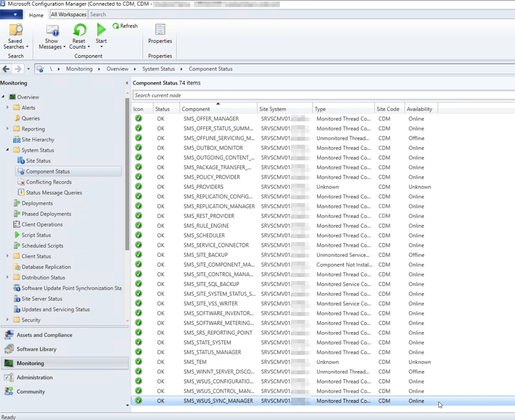This screenshot has width=515, height=420.
Task: Click the Availability column header
Action: point(420,109)
